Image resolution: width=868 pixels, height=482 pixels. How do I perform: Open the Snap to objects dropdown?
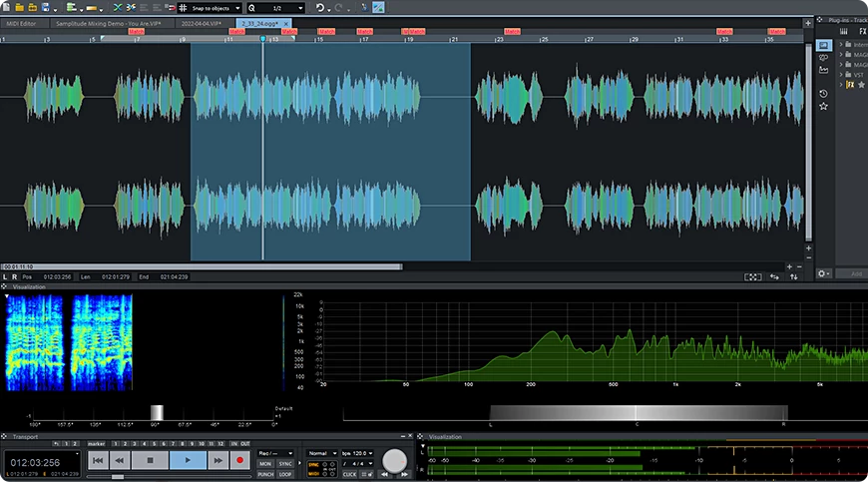pyautogui.click(x=215, y=7)
